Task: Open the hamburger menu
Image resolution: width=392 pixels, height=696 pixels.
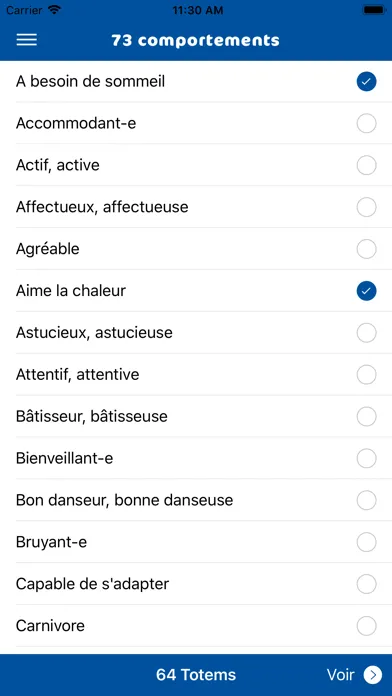Action: coord(27,40)
